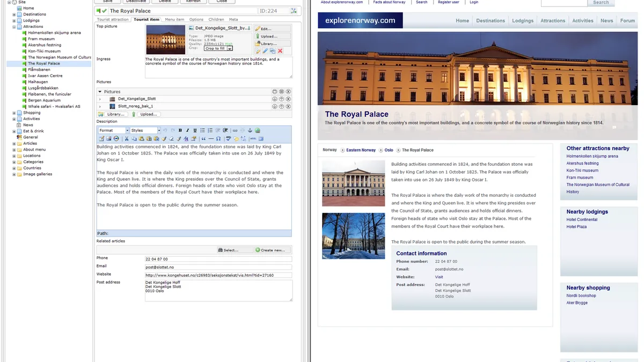The image size is (644, 362).
Task: Select Bergen Aquarium in the site tree
Action: [x=44, y=100]
